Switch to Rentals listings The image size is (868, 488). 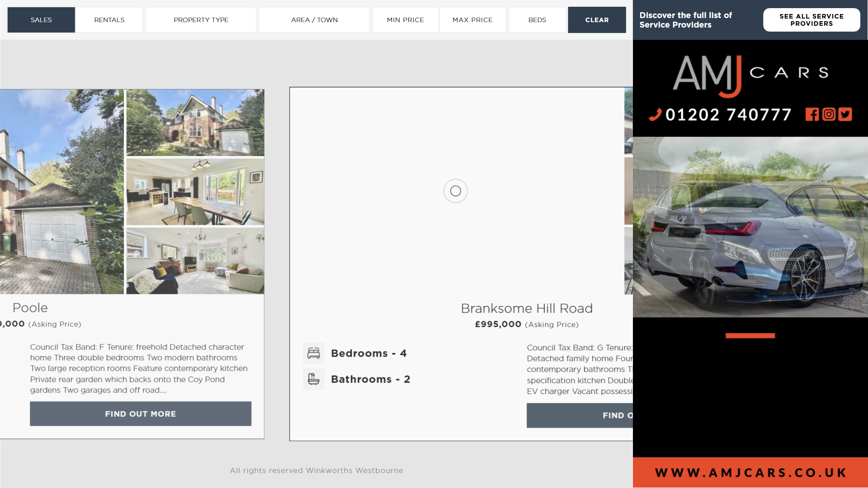coord(109,20)
